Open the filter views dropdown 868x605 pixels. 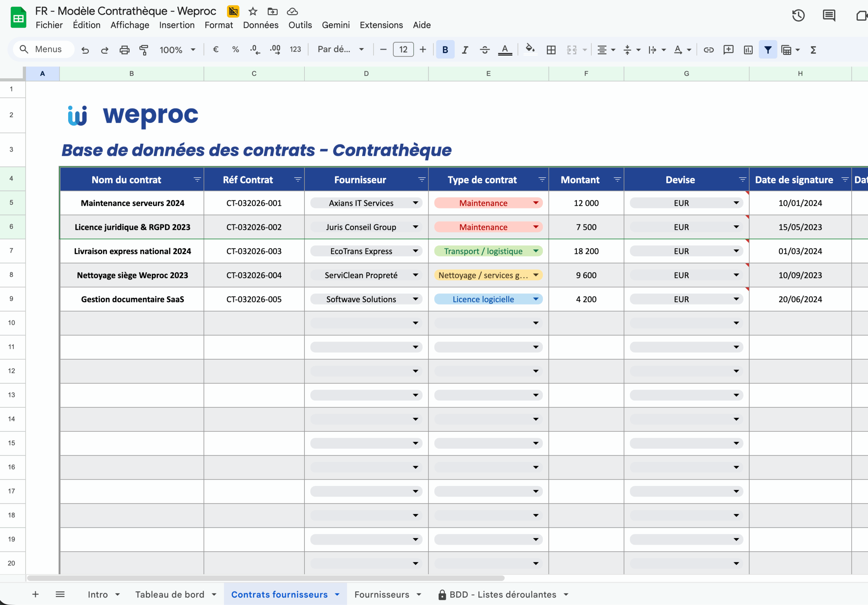pos(790,49)
